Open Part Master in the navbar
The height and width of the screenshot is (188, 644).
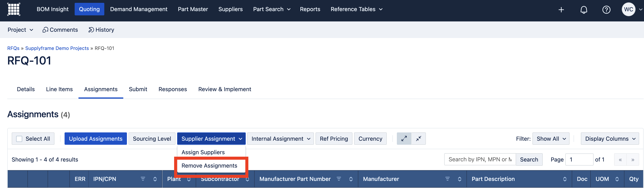pos(193,9)
